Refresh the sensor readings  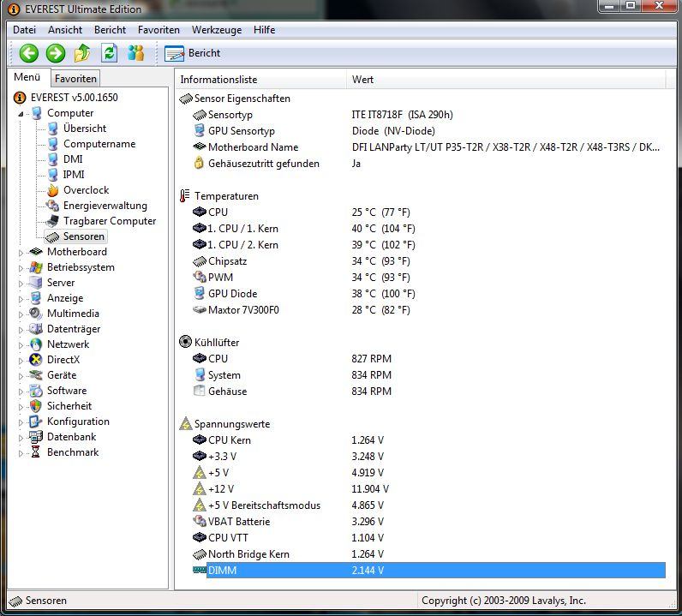pyautogui.click(x=109, y=53)
